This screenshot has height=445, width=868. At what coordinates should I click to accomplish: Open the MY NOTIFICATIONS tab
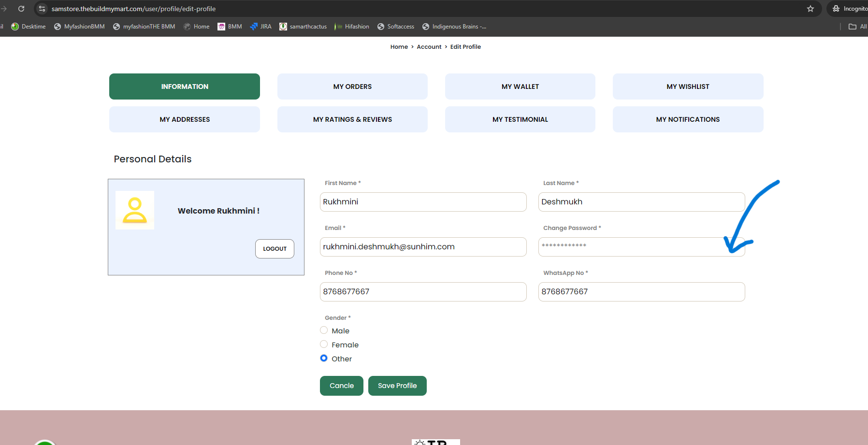[x=688, y=119]
